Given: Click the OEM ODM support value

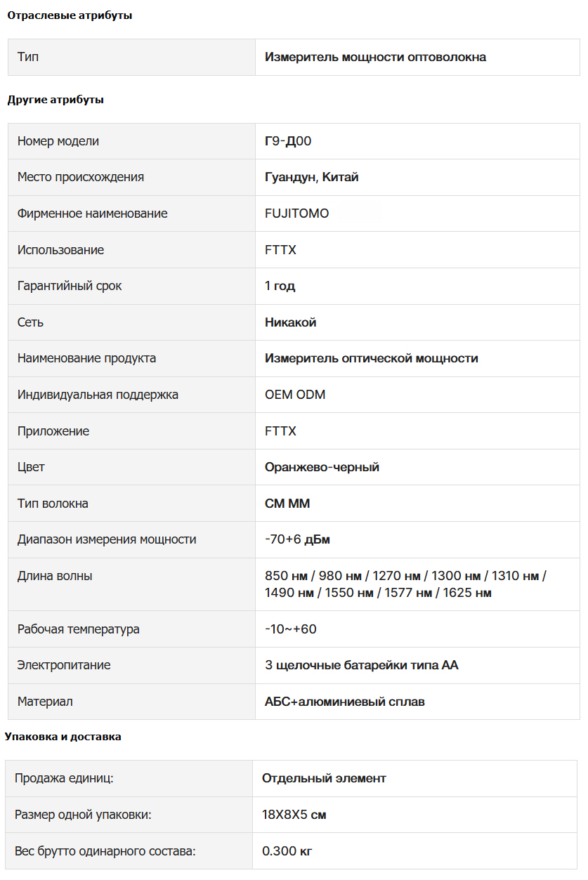Looking at the screenshot, I should (295, 395).
